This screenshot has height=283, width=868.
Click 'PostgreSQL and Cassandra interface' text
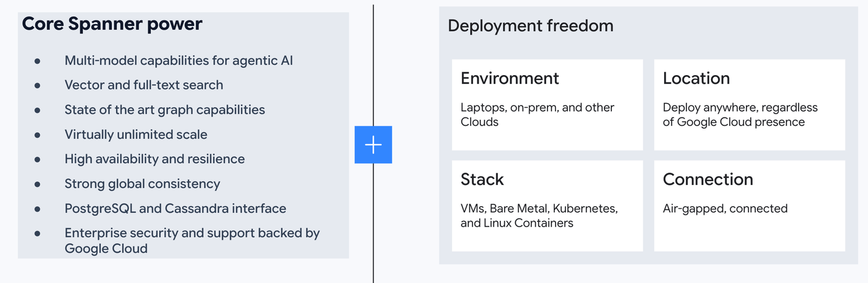(x=175, y=209)
